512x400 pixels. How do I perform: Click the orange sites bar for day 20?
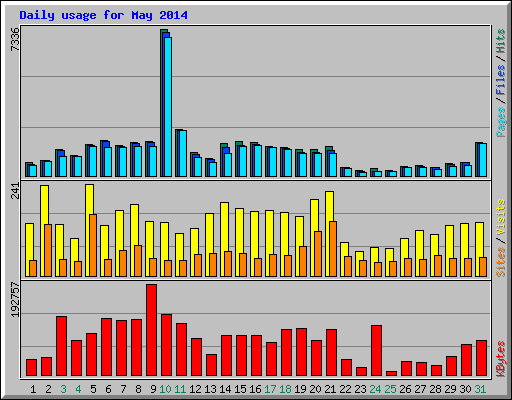[x=318, y=254]
